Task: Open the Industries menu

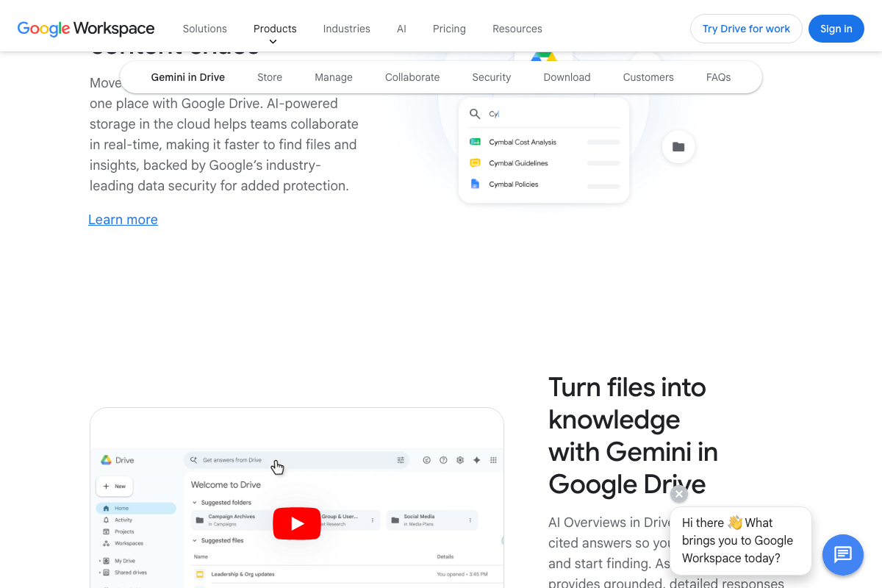Action: 347,29
